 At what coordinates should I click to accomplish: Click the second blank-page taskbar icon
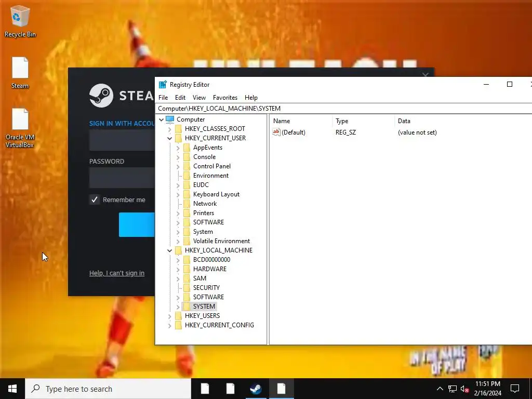click(230, 389)
